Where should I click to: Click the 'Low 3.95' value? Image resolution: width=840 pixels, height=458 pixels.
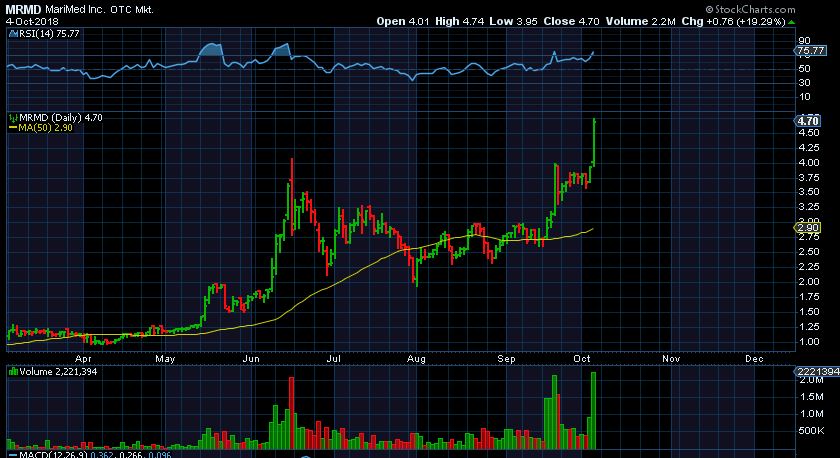[x=514, y=21]
